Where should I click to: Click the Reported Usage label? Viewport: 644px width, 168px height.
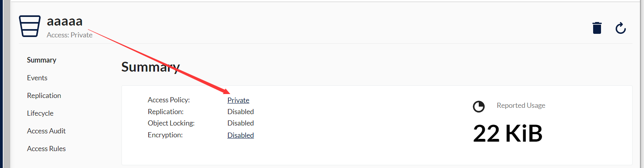point(521,105)
